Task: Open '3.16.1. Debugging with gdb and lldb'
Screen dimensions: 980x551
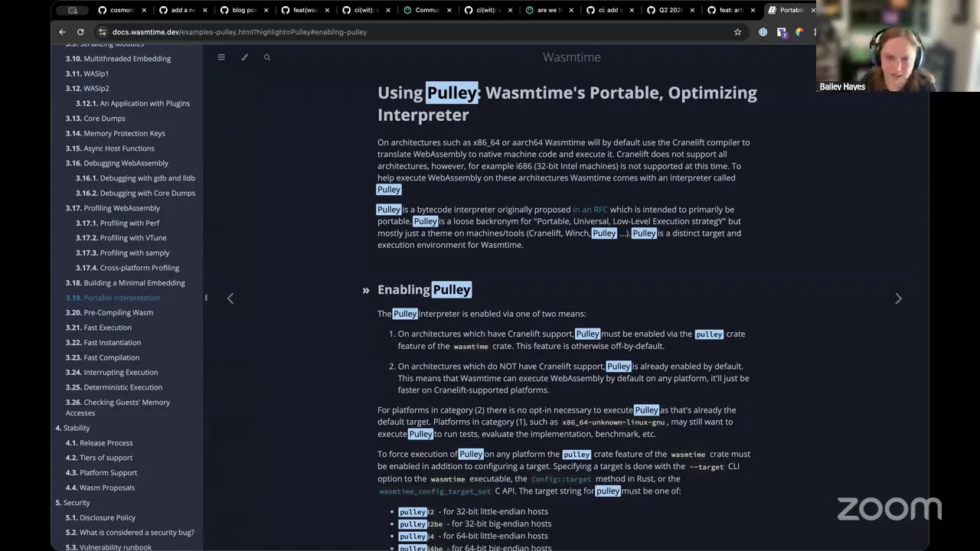Action: pos(135,178)
